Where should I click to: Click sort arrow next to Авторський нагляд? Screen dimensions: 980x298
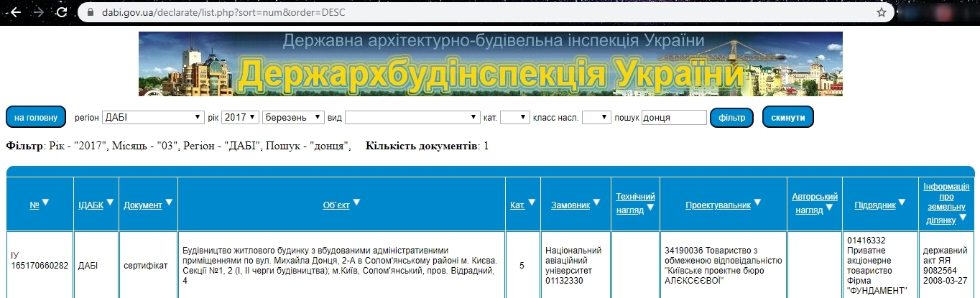[830, 208]
